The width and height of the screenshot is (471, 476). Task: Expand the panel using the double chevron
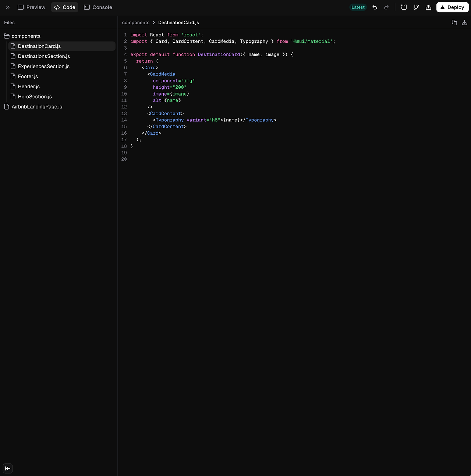coord(7,7)
